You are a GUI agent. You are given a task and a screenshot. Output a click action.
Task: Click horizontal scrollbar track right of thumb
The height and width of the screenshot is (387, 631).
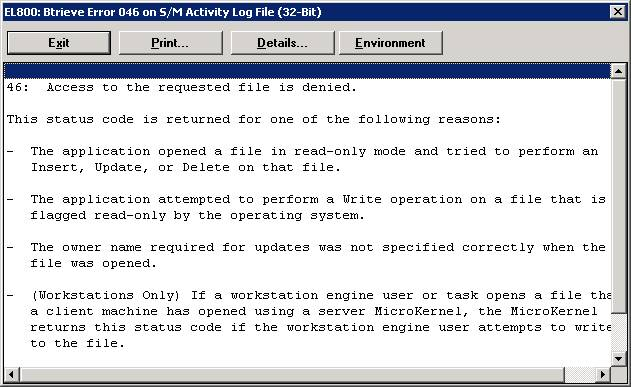point(579,375)
